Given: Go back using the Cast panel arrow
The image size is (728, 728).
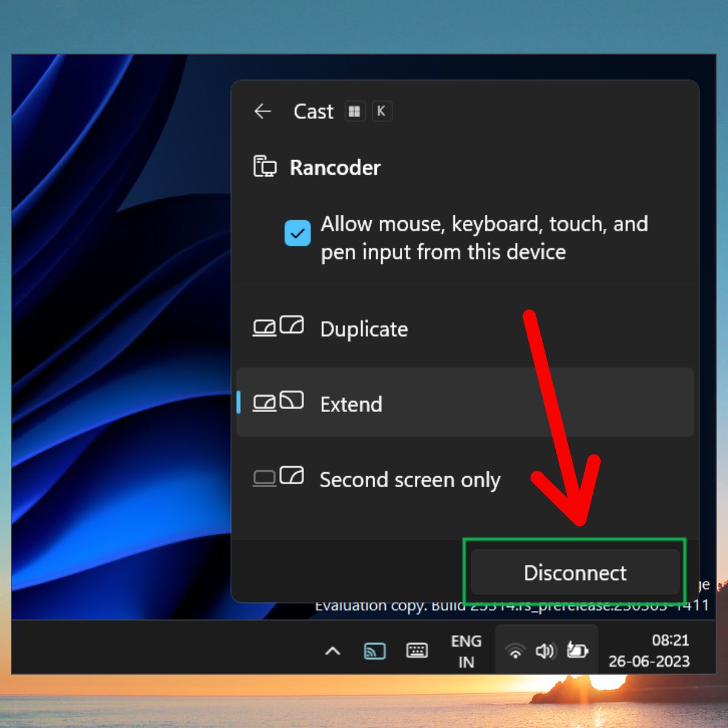Looking at the screenshot, I should point(262,112).
